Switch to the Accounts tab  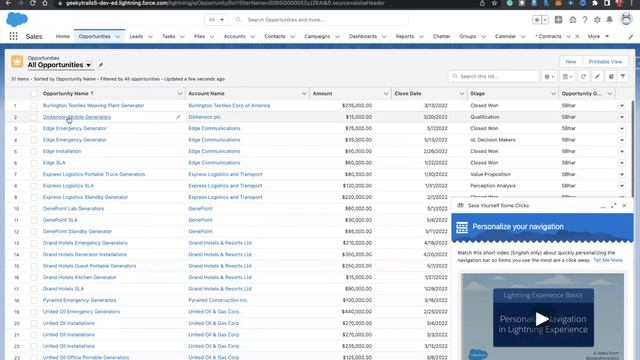[234, 36]
